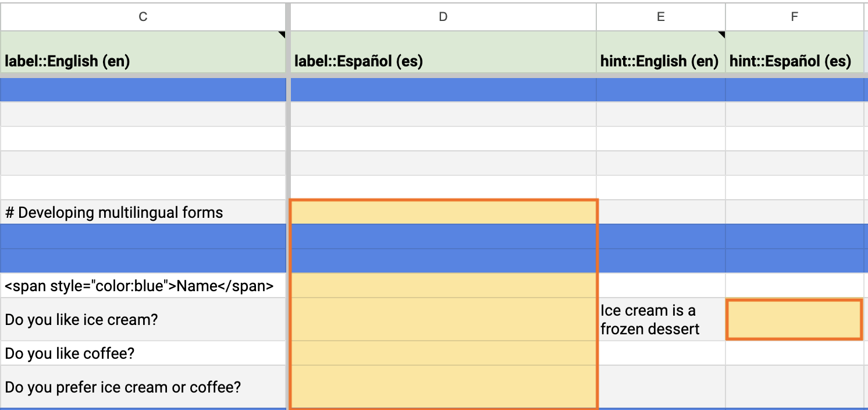Screen dimensions: 868x410
Task: Select column F header
Action: [794, 17]
